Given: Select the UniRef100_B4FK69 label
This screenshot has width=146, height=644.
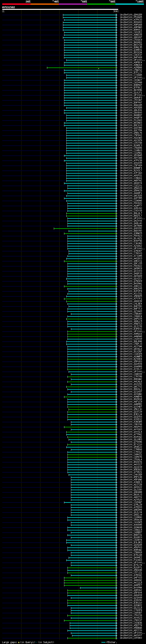Looking at the screenshot, I should pyautogui.click(x=131, y=57).
